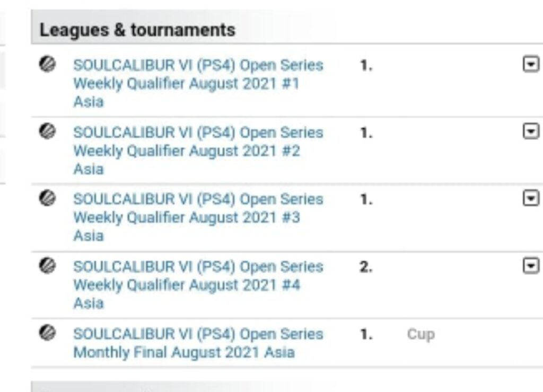Expand the dropdown for Weekly Qualifier August #2

[531, 131]
